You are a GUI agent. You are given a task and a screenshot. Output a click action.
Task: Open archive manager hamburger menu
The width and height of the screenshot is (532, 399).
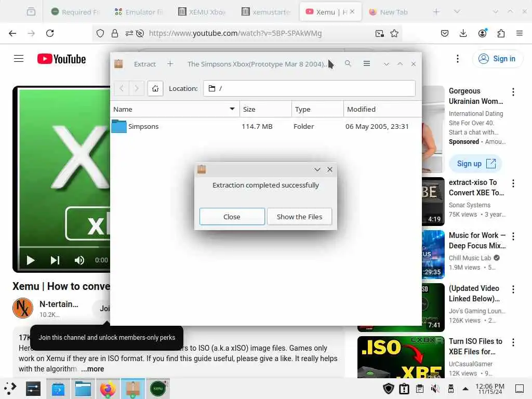click(366, 63)
